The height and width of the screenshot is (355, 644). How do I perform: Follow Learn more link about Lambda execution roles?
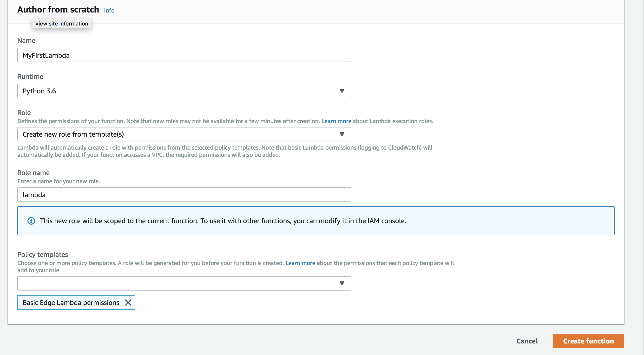(x=336, y=121)
